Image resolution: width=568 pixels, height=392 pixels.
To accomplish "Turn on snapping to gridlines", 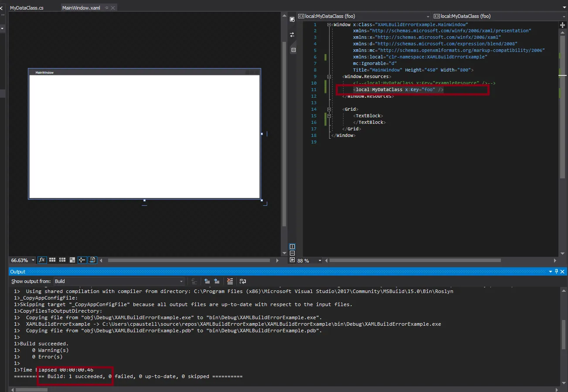I will tap(62, 260).
